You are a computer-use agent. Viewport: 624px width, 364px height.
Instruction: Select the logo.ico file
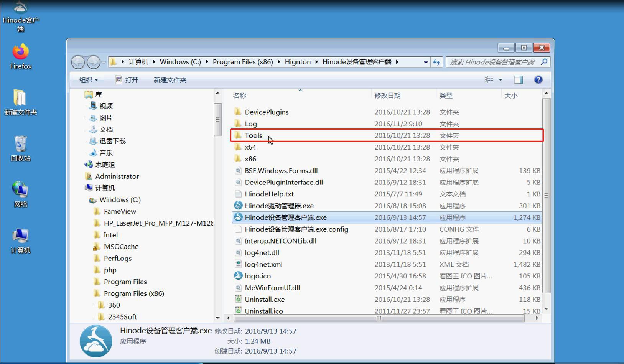pyautogui.click(x=257, y=276)
